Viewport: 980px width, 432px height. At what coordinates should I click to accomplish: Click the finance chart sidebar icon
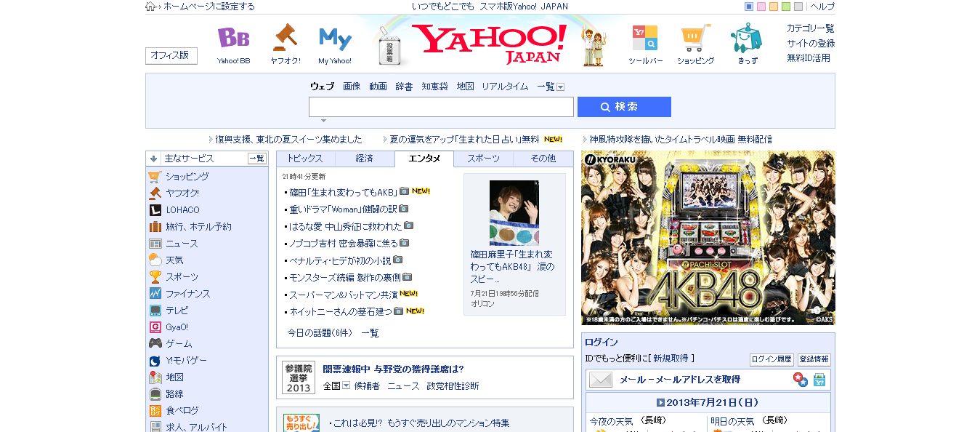(x=155, y=294)
